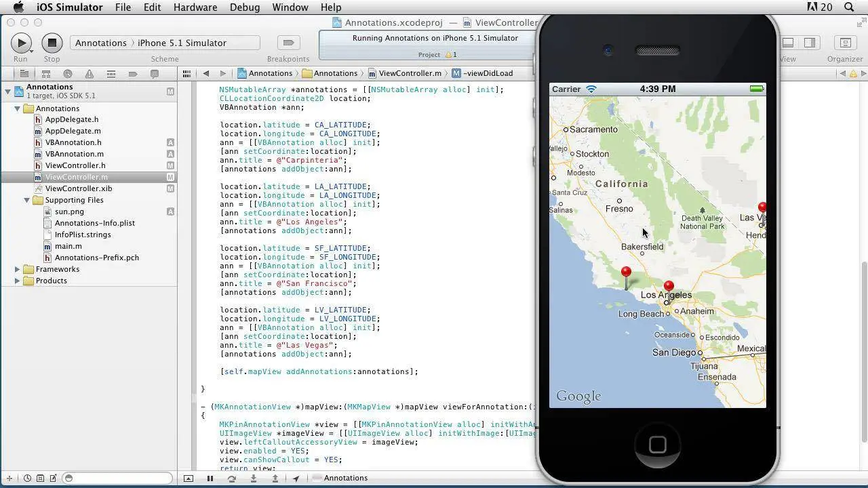This screenshot has height=488, width=868.
Task: Select AppDelegate.m in navigator
Action: pos(73,131)
